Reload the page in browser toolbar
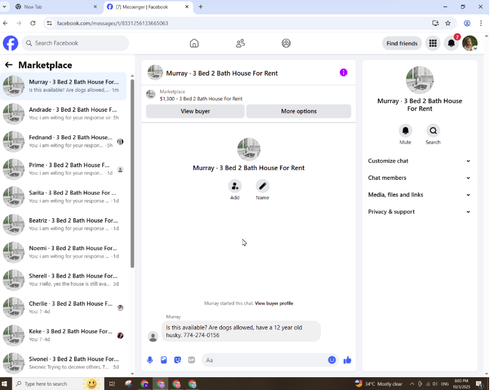 (x=33, y=23)
